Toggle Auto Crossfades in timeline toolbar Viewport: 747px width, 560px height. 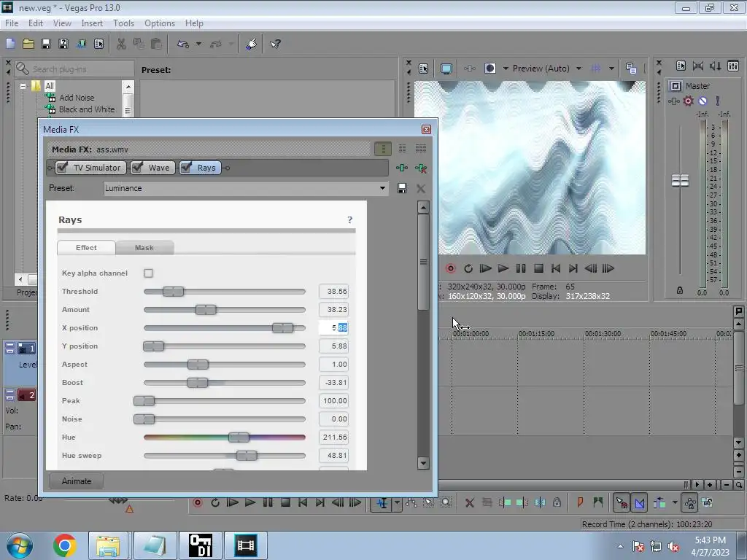click(640, 503)
